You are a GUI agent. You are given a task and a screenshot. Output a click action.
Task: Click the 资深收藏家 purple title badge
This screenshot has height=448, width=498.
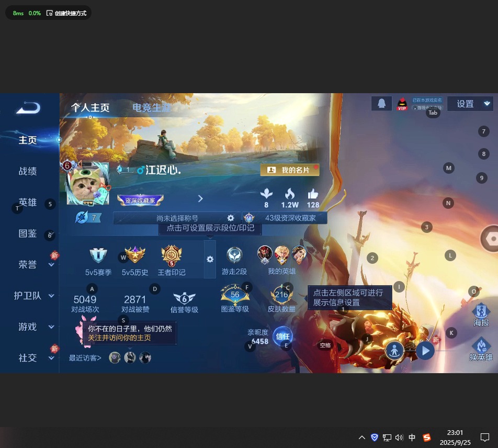point(140,200)
